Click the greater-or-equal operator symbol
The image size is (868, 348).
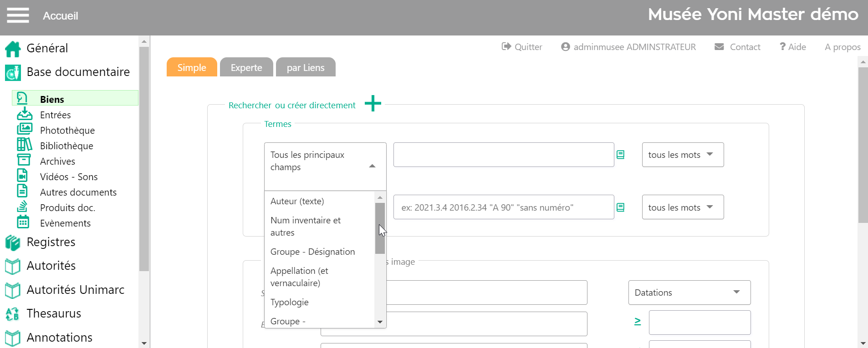638,322
